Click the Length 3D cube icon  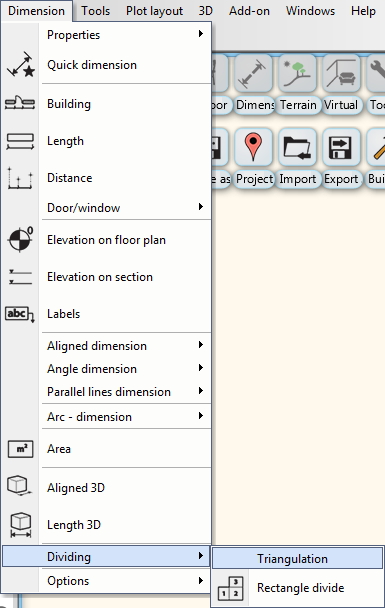(21, 525)
